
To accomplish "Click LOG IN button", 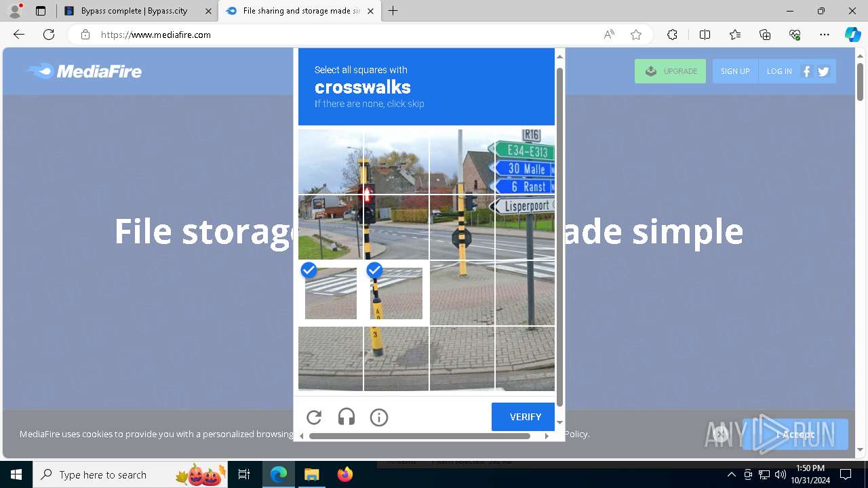I will 779,71.
